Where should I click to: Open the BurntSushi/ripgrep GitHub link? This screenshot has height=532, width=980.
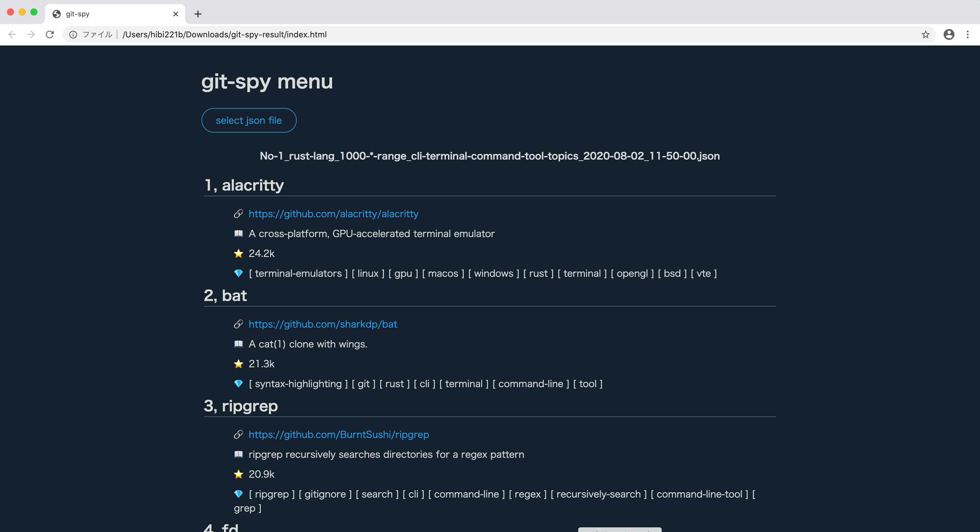[338, 434]
